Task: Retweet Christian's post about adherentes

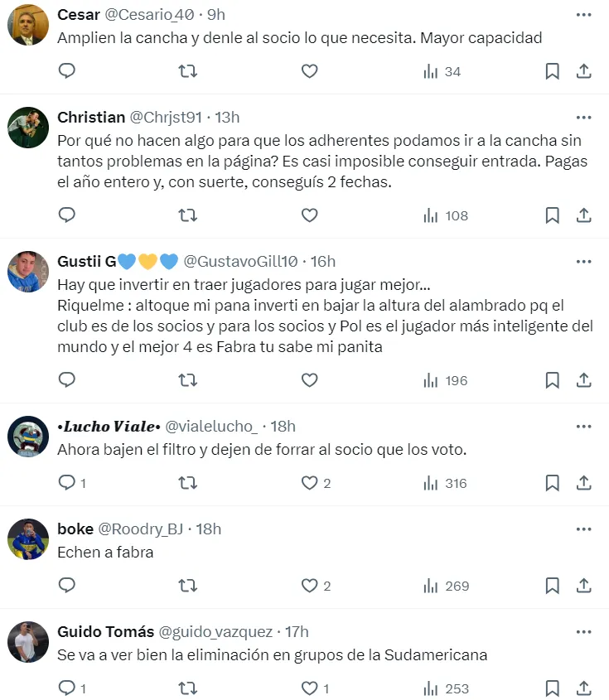Action: click(x=188, y=215)
